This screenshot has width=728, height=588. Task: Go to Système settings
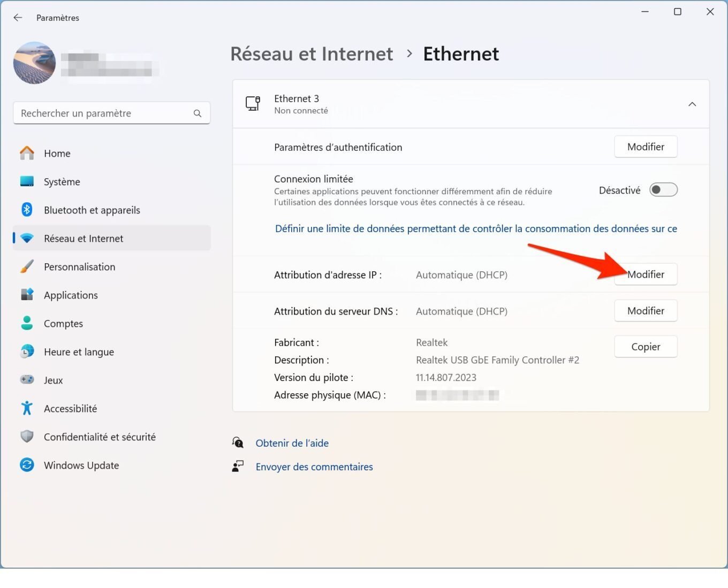tap(111, 182)
